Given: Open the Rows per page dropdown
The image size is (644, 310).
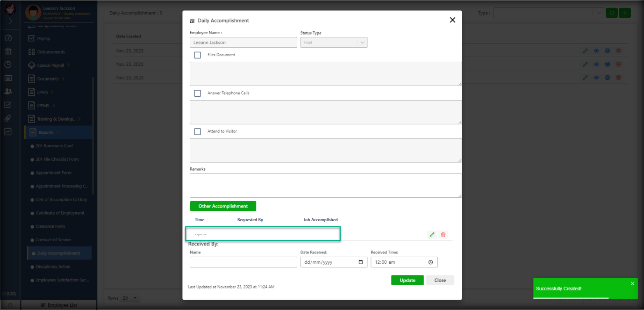Looking at the screenshot, I should (x=130, y=298).
